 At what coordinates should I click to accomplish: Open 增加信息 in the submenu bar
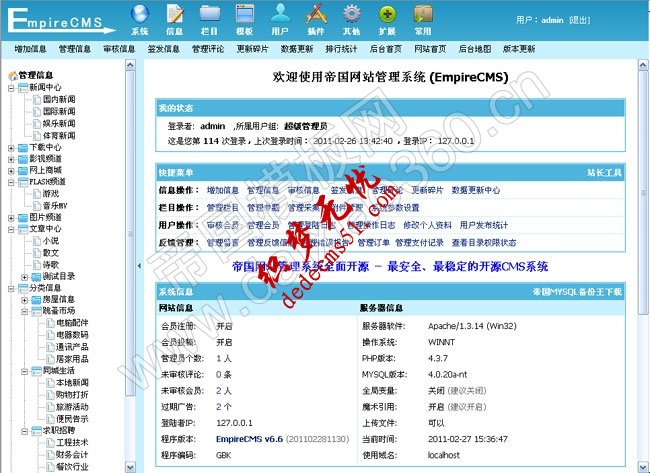[x=30, y=49]
